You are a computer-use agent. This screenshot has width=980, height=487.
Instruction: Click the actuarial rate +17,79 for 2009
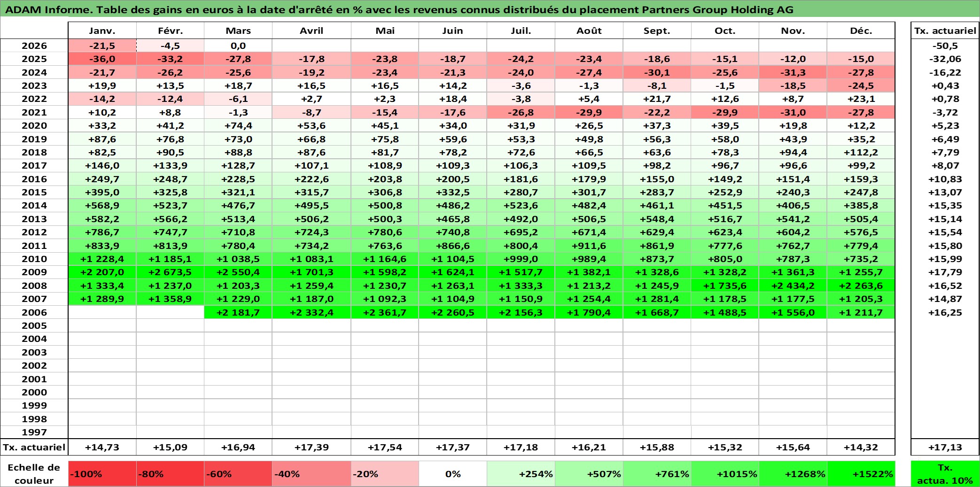tap(945, 272)
